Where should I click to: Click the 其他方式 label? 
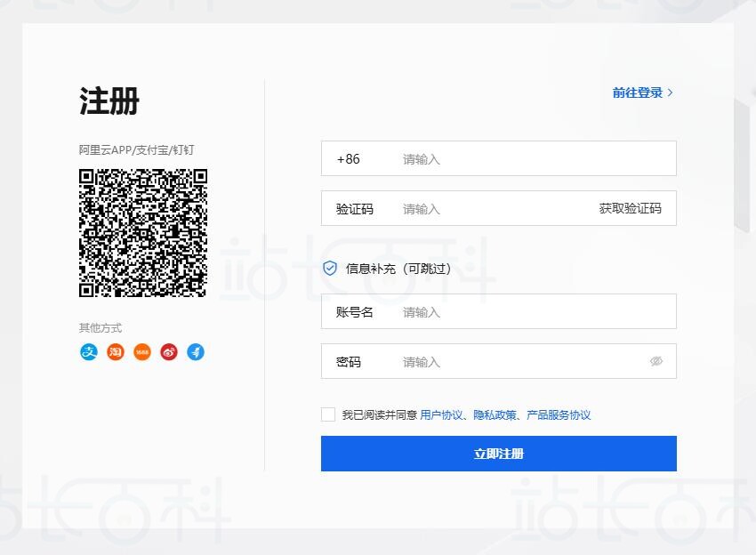pos(101,328)
